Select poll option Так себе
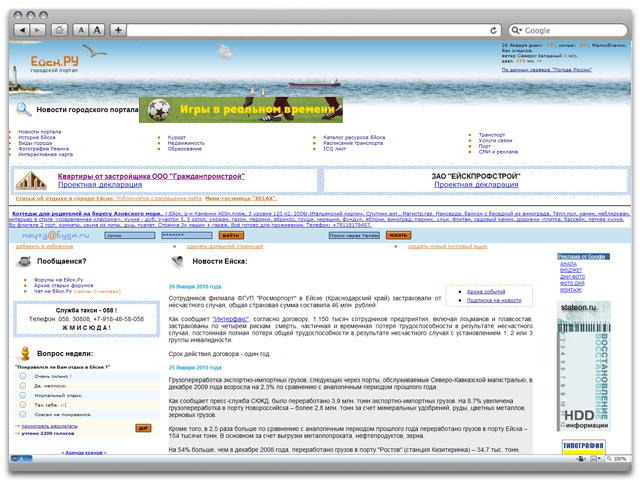 click(x=23, y=405)
